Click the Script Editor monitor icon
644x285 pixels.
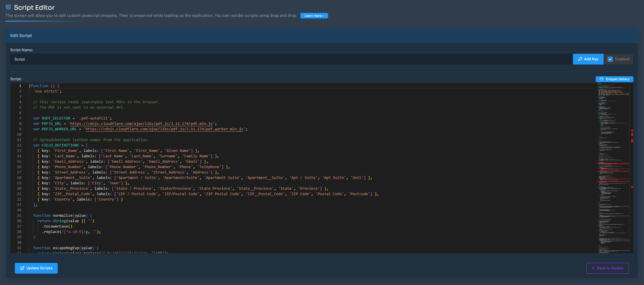click(8, 7)
